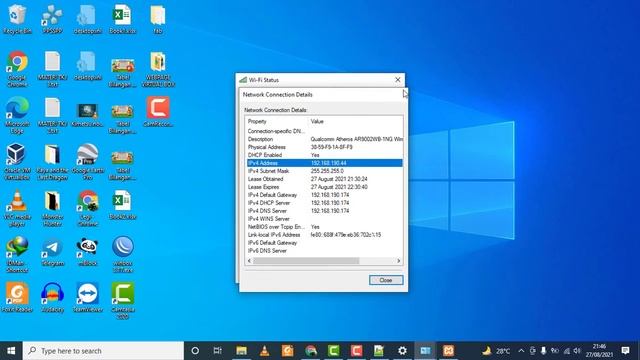Select the Recycle Bin desktop icon
This screenshot has height=360, width=640.
pyautogui.click(x=17, y=20)
